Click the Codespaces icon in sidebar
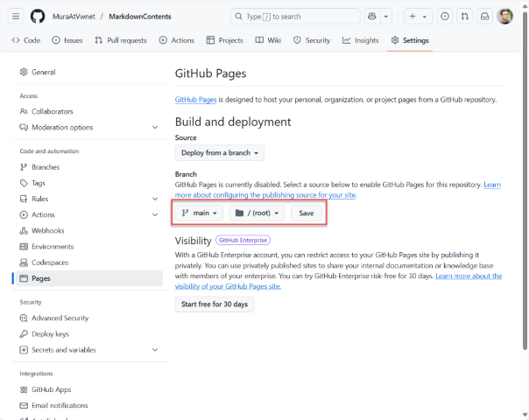Image resolution: width=529 pixels, height=420 pixels. coord(24,262)
